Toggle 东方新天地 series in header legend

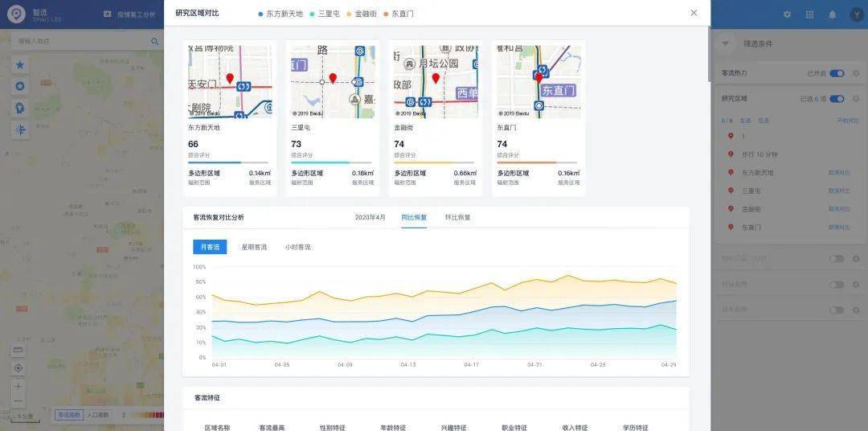pos(280,14)
